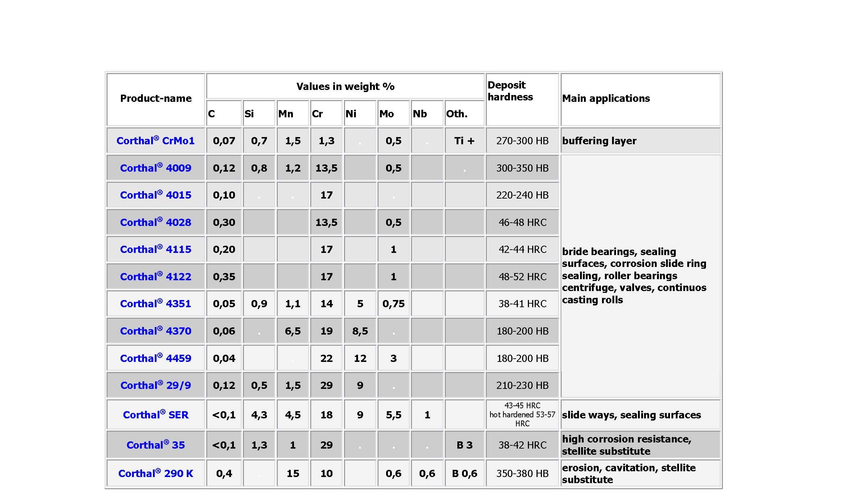Click the Si column header

coord(259,113)
